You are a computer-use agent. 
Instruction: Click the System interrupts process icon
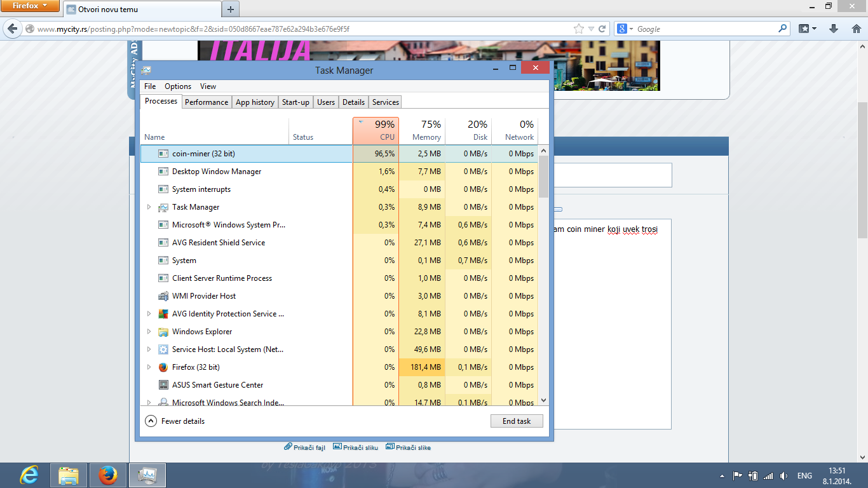pos(163,189)
